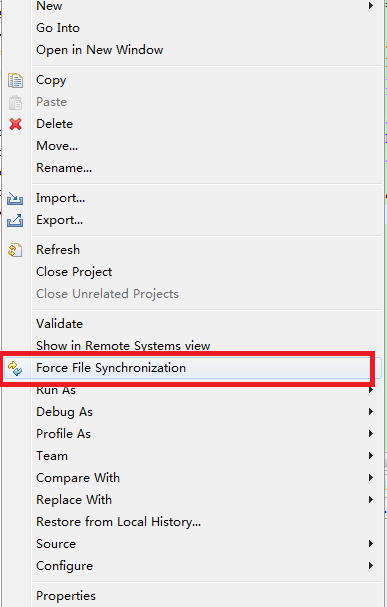Click the Import tray icon
The image size is (387, 607).
[x=15, y=198]
